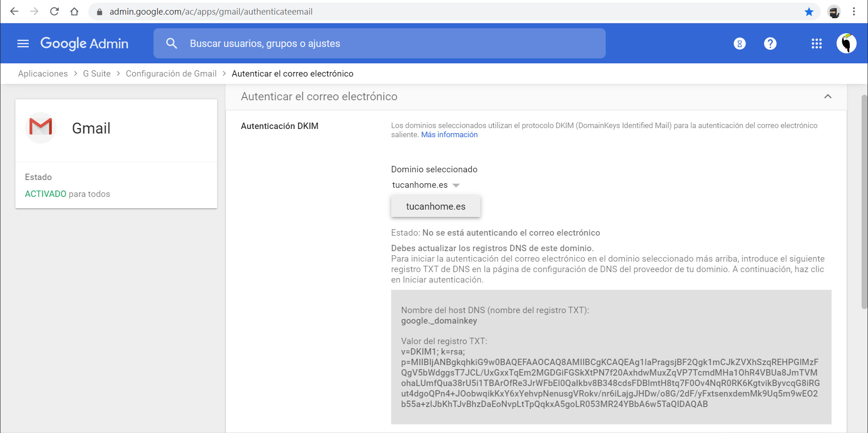Click 'Autenticar el correo electrónico' breadcrumb

click(x=292, y=73)
